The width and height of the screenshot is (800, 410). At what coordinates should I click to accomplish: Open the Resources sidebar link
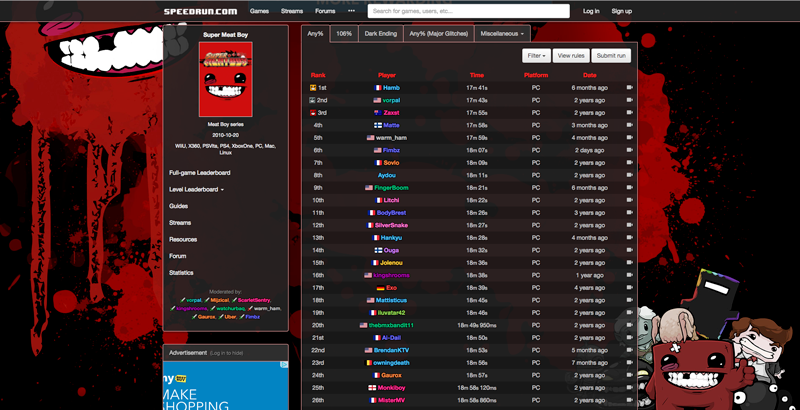pyautogui.click(x=183, y=239)
